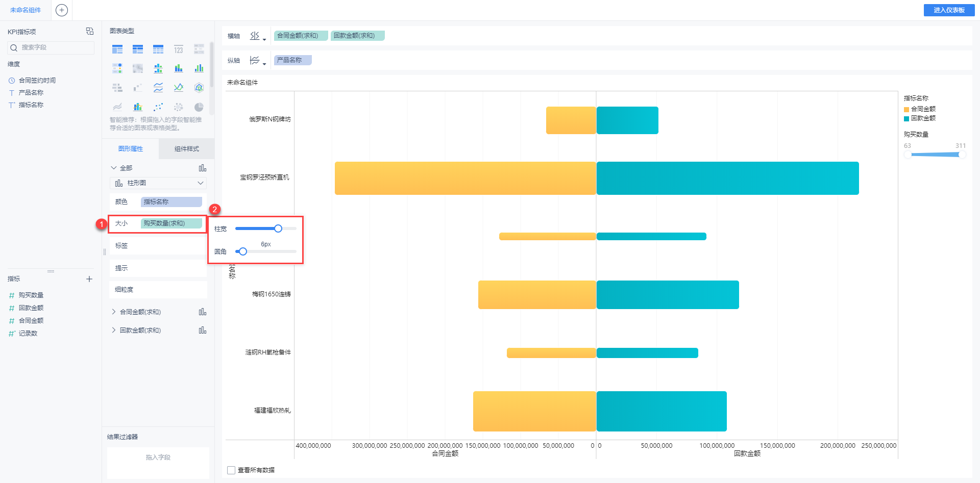Expand the 回款金额(求和) section

point(113,330)
